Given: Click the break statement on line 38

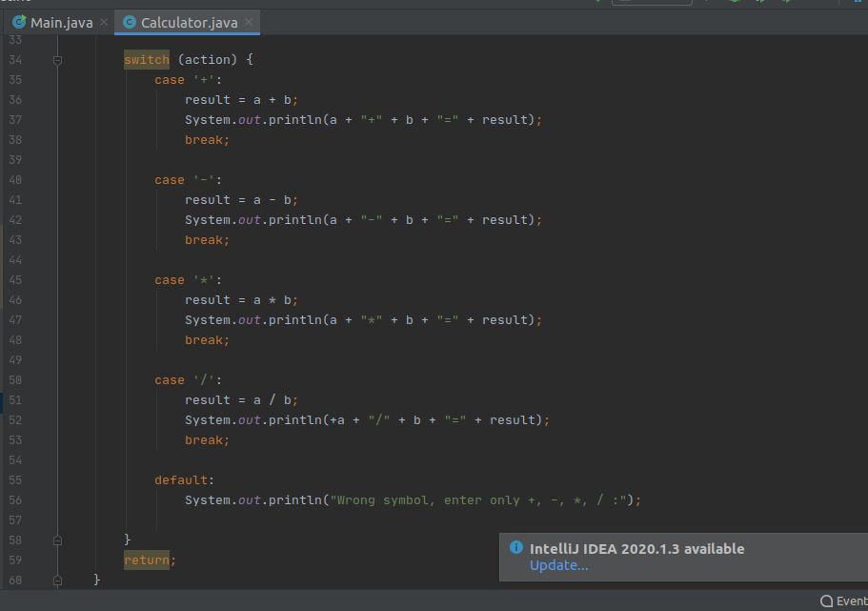Looking at the screenshot, I should pyautogui.click(x=207, y=140).
